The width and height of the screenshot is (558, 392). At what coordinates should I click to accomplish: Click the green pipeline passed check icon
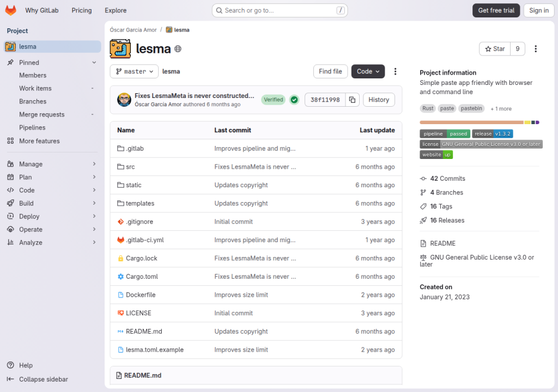click(x=294, y=100)
